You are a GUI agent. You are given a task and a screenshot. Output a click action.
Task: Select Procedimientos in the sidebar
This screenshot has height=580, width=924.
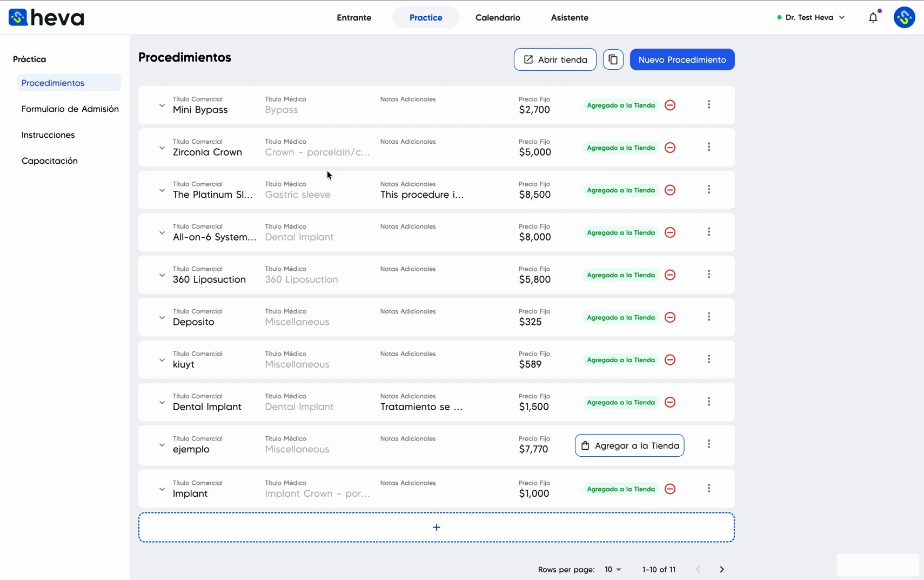tap(69, 83)
